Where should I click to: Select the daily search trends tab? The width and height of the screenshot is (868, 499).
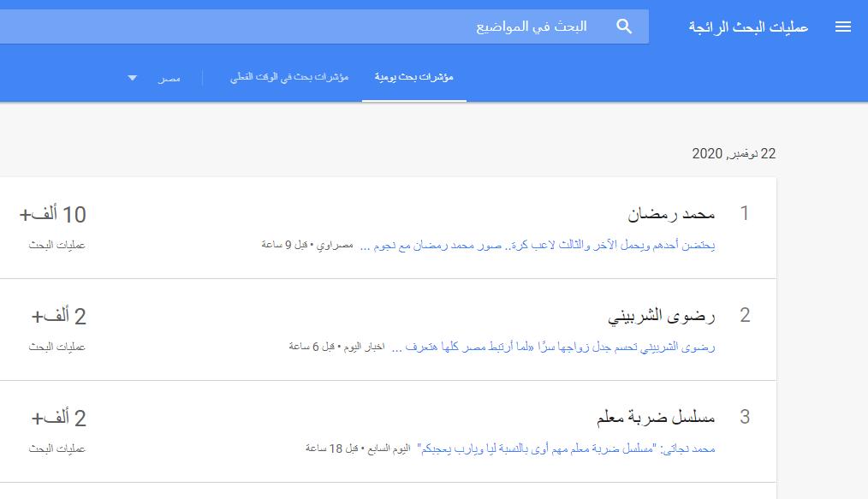pyautogui.click(x=414, y=77)
